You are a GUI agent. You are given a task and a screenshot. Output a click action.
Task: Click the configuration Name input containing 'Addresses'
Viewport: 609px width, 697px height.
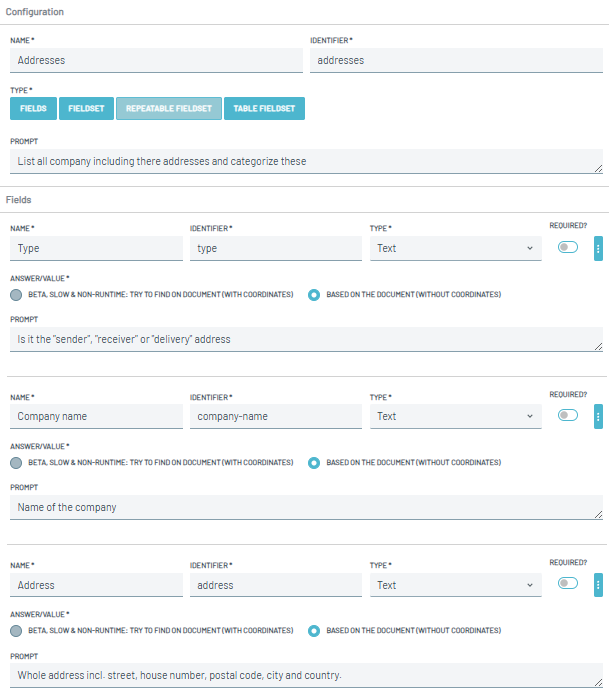(x=156, y=60)
